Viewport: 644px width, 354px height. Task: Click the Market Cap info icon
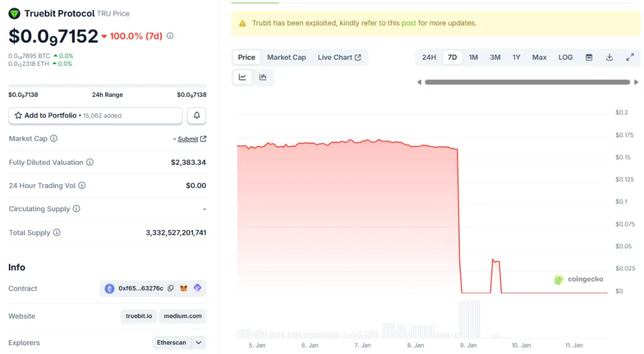pyautogui.click(x=53, y=139)
